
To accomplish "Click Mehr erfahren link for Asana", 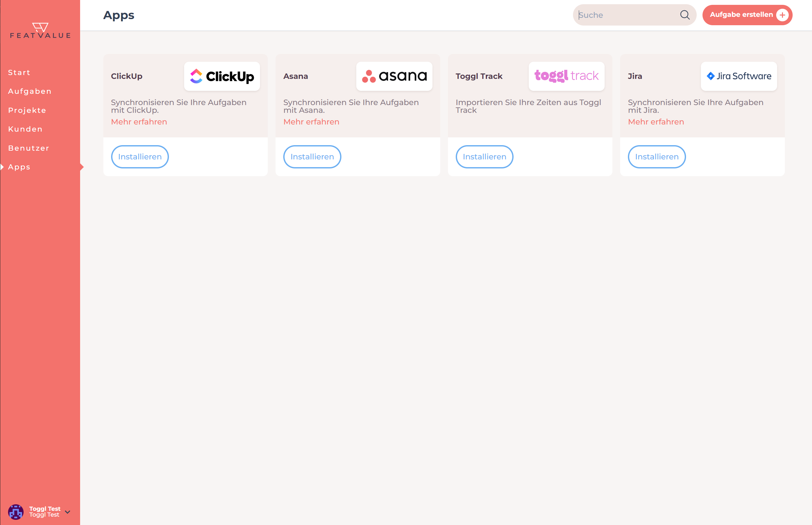I will tap(311, 122).
